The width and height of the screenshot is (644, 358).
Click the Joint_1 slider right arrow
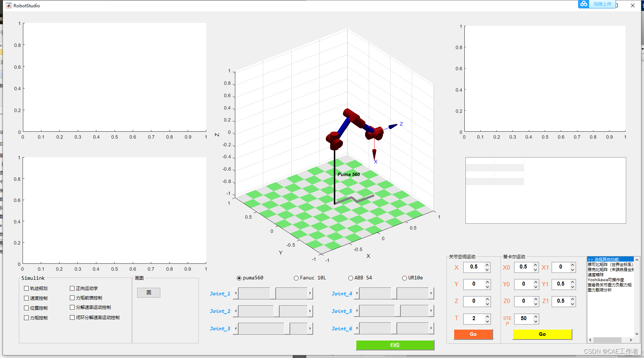[310, 293]
